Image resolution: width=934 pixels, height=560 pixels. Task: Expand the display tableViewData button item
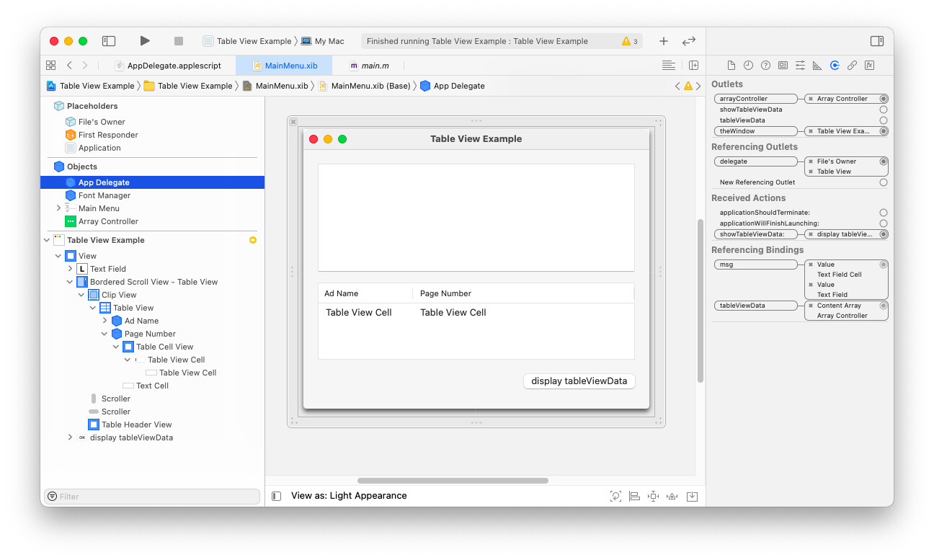pos(70,437)
